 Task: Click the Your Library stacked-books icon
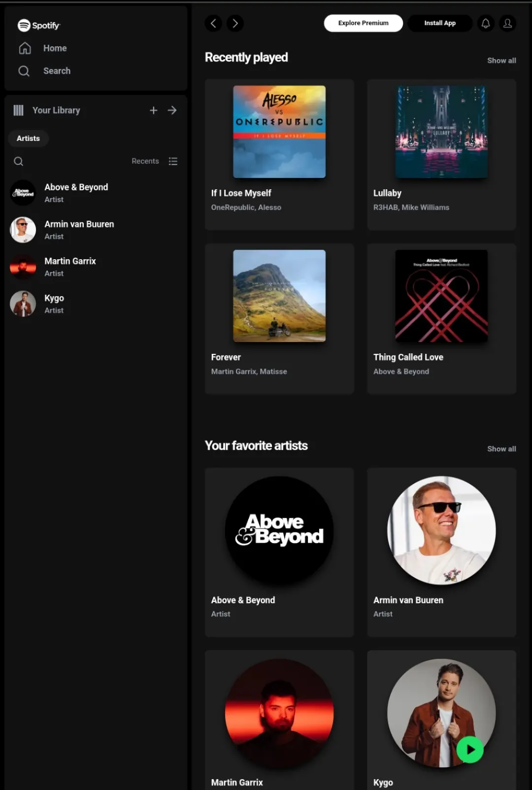[x=18, y=110]
